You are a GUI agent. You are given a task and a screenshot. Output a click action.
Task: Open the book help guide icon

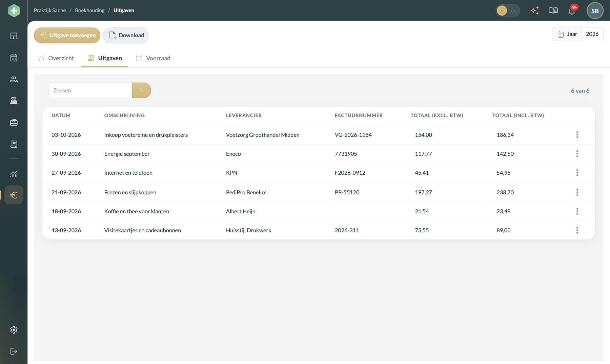pyautogui.click(x=553, y=11)
